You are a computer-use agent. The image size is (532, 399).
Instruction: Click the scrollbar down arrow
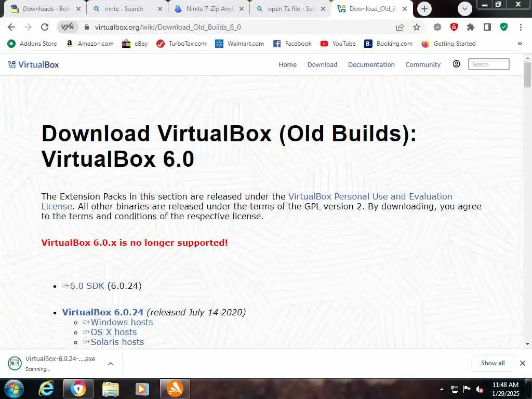pyautogui.click(x=527, y=344)
